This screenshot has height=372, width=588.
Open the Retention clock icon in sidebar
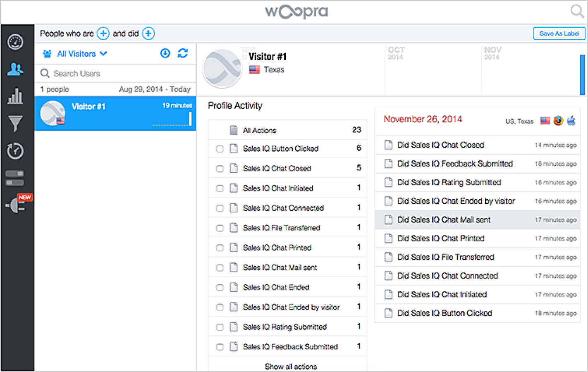coord(15,151)
